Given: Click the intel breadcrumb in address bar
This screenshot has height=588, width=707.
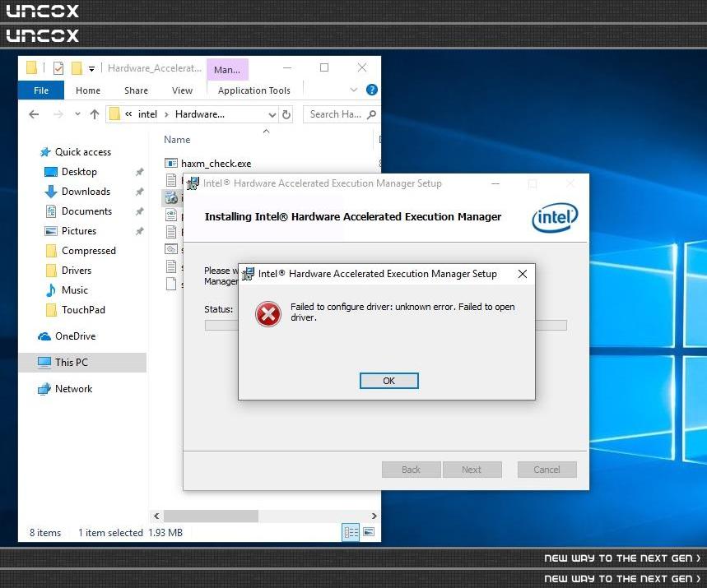Looking at the screenshot, I should pyautogui.click(x=147, y=114).
